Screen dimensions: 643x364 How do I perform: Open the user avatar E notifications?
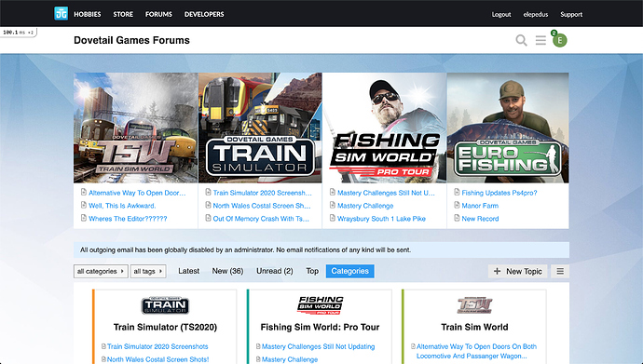click(x=560, y=40)
